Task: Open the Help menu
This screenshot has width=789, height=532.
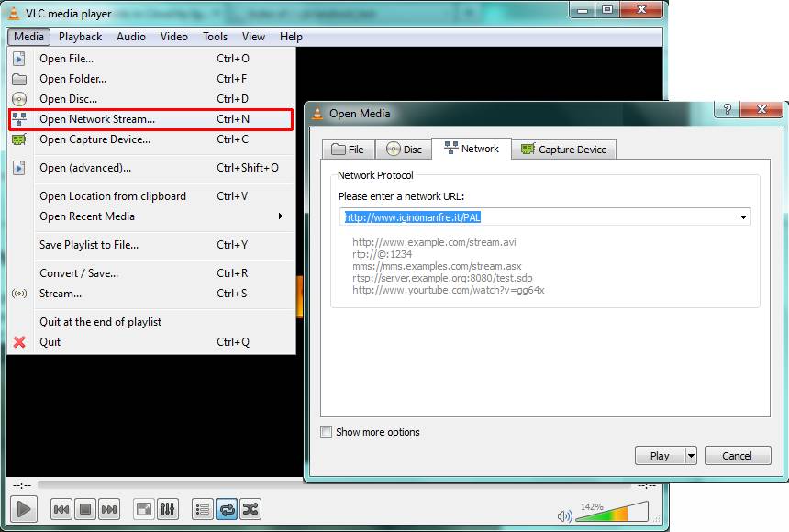Action: (x=291, y=37)
